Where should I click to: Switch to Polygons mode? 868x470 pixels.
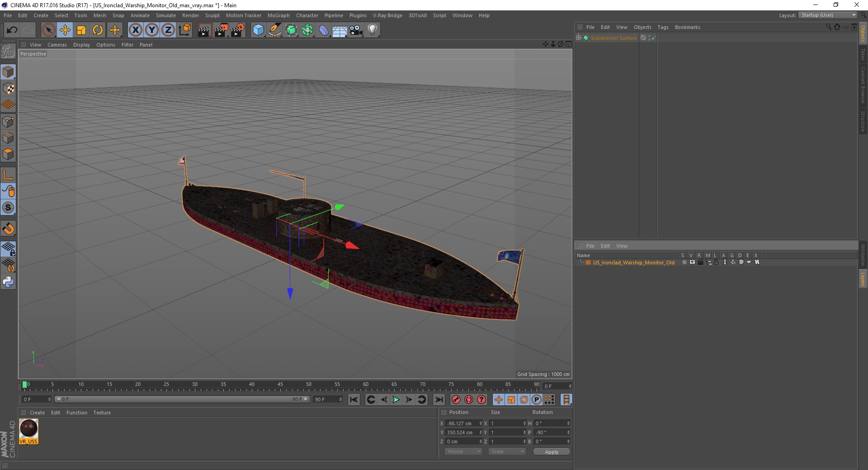tap(8, 154)
